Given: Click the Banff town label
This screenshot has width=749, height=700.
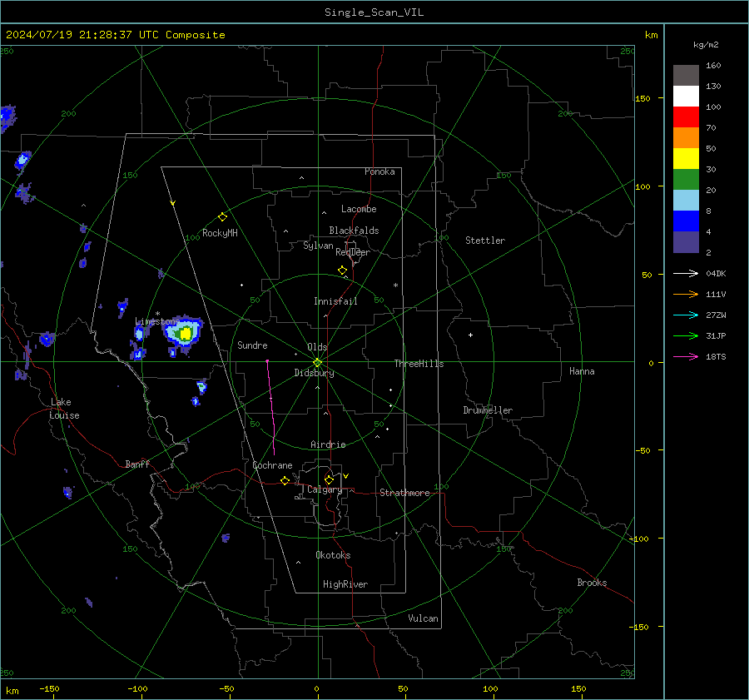Looking at the screenshot, I should (x=137, y=464).
